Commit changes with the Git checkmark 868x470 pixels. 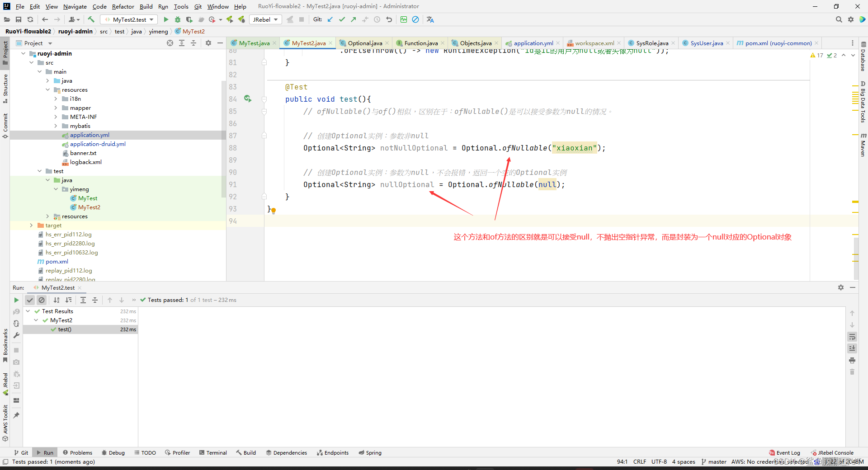pos(342,19)
